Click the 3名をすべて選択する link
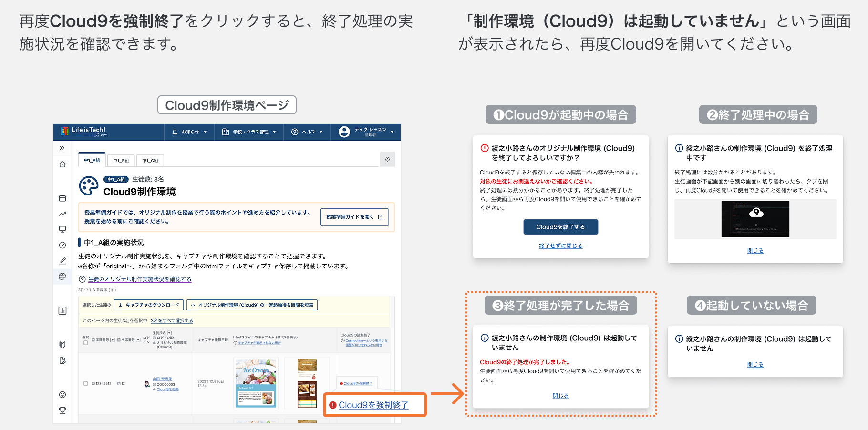The image size is (868, 430). click(172, 321)
